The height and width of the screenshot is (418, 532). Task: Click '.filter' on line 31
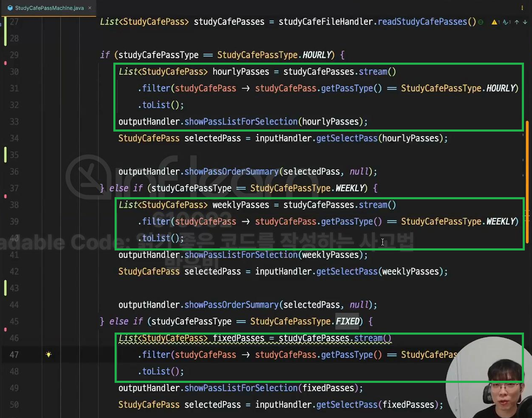(154, 88)
